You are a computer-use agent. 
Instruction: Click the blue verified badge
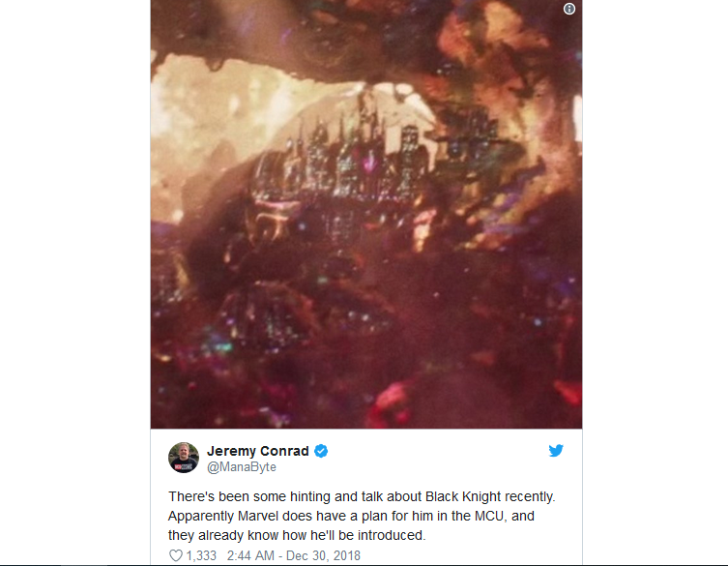[321, 451]
